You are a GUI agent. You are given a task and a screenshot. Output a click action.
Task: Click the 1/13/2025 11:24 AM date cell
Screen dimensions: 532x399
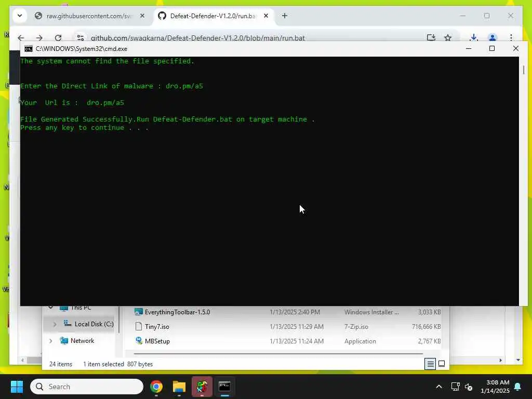tap(297, 341)
